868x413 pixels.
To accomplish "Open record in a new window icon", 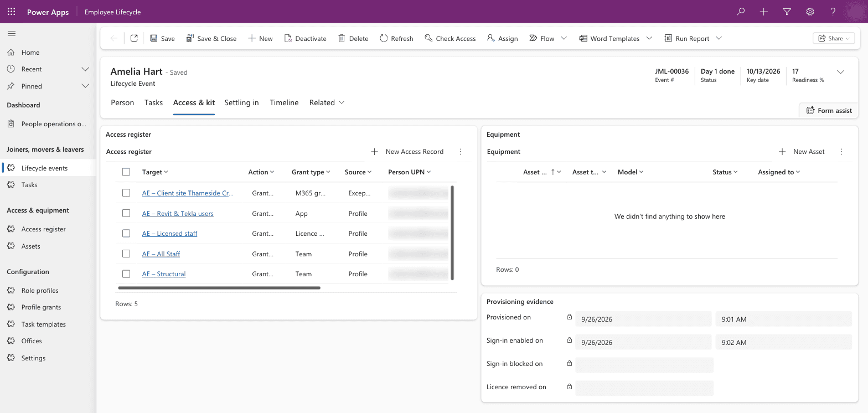I will coord(134,38).
